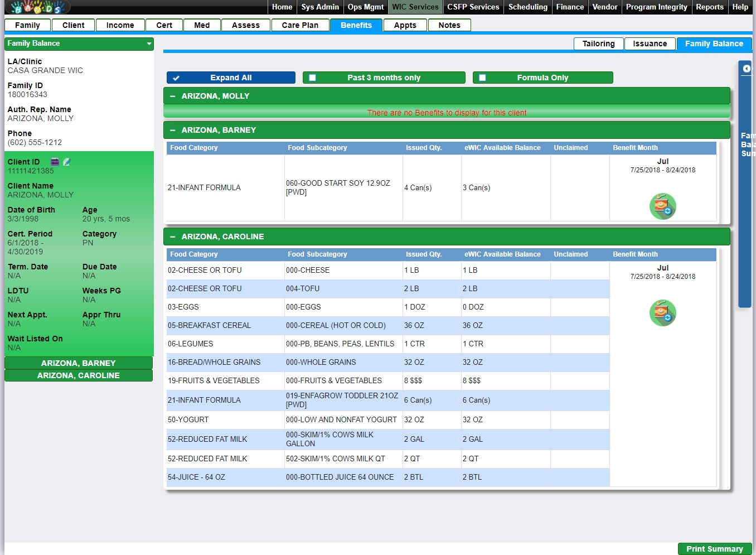Open the Family Balance dropdown in the sidebar
This screenshot has width=756, height=555.
(149, 44)
